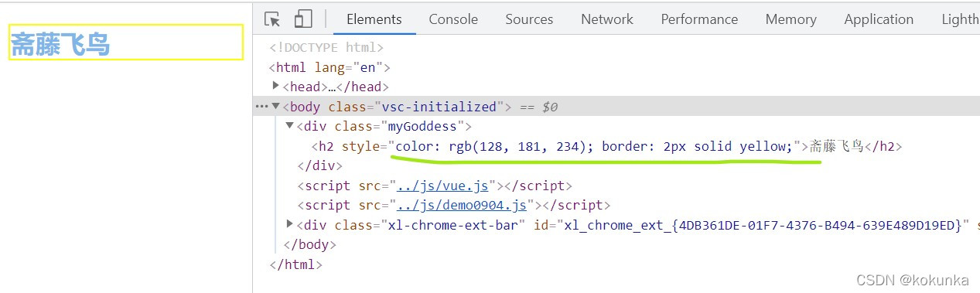This screenshot has width=980, height=293.
Task: Click the h2 style attribute value
Action: (x=594, y=146)
